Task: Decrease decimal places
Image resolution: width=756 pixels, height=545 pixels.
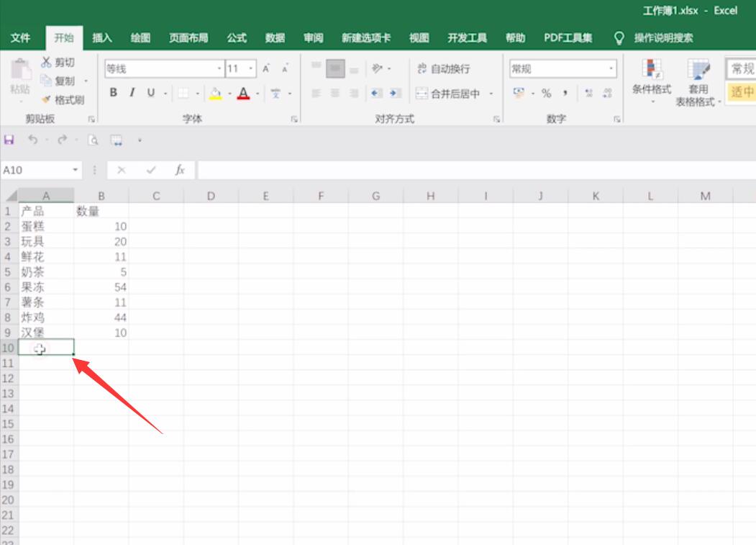Action: (608, 93)
